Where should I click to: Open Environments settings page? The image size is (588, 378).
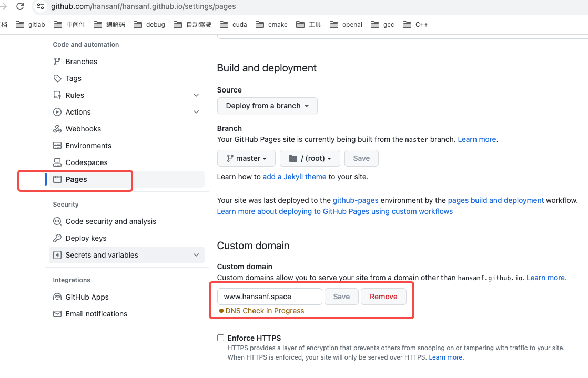(x=88, y=146)
